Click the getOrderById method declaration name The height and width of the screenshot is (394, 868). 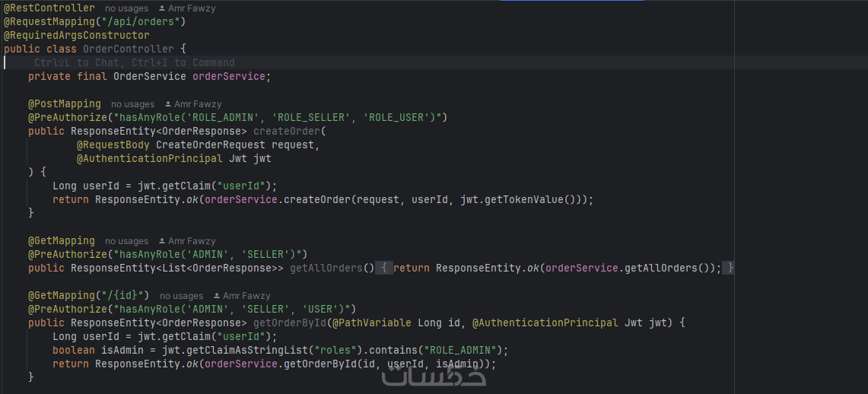coord(290,323)
